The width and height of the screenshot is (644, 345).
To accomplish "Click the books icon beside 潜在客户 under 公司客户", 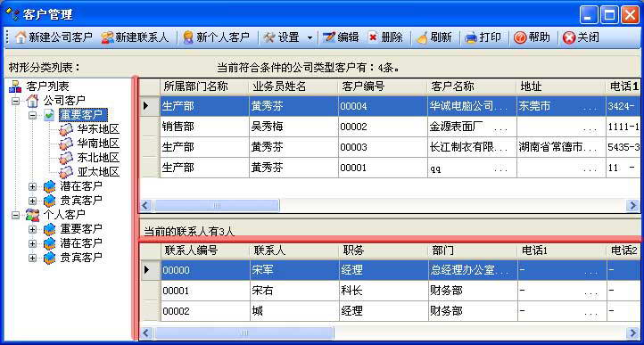I will [x=49, y=186].
